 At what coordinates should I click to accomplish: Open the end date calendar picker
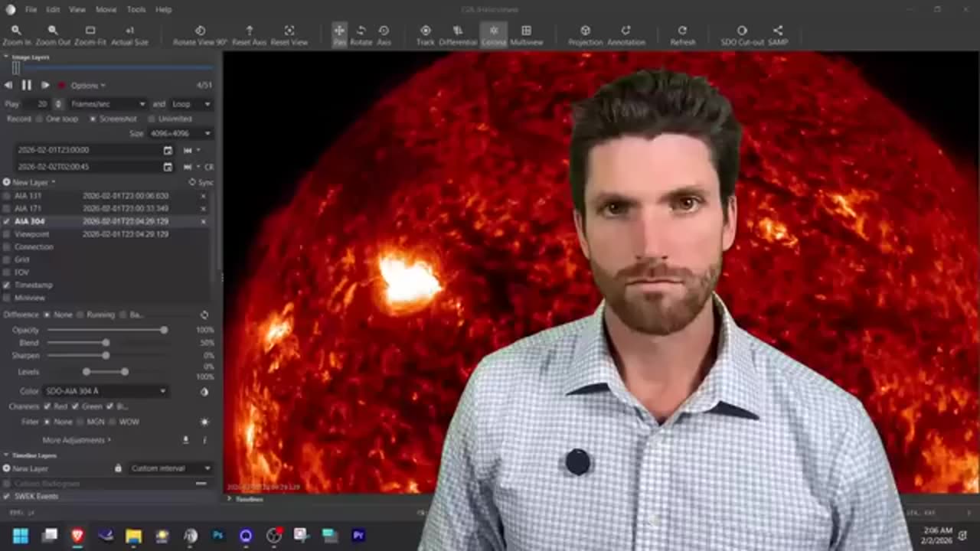pyautogui.click(x=168, y=166)
